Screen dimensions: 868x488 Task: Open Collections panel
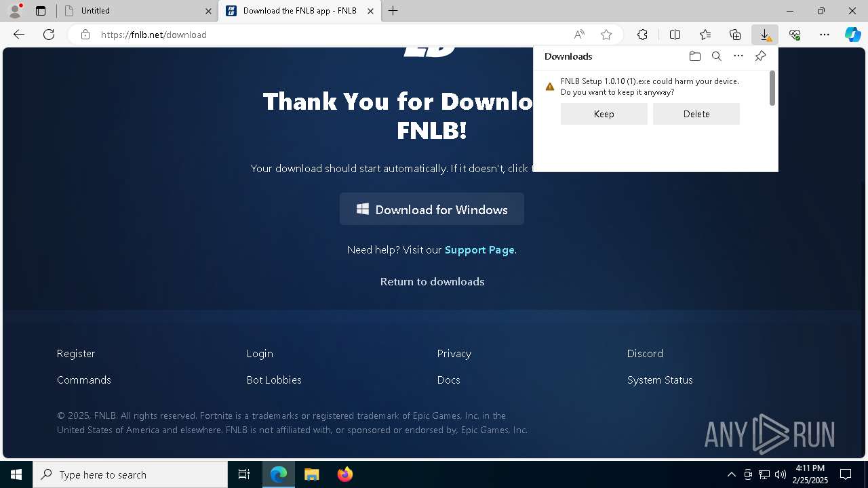(735, 35)
